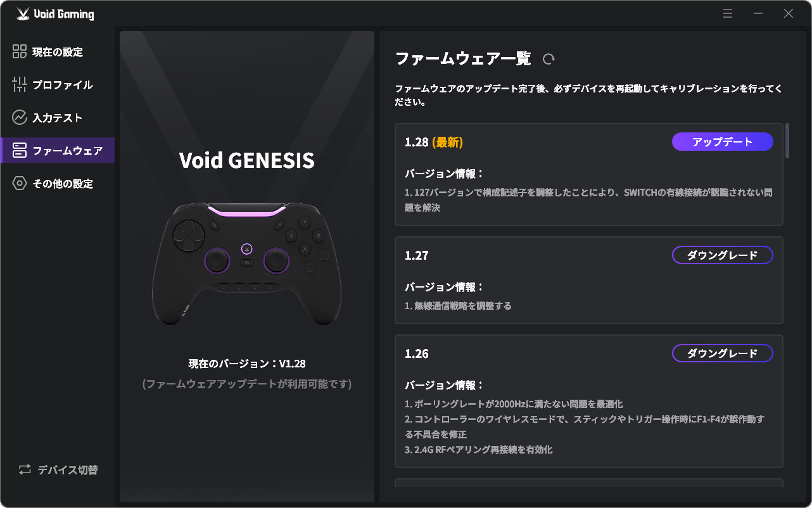
Task: Click the デバイス切替 button
Action: [x=58, y=470]
